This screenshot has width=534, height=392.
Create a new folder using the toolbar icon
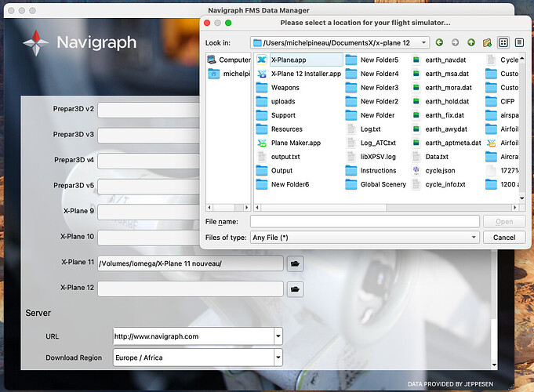pyautogui.click(x=487, y=42)
